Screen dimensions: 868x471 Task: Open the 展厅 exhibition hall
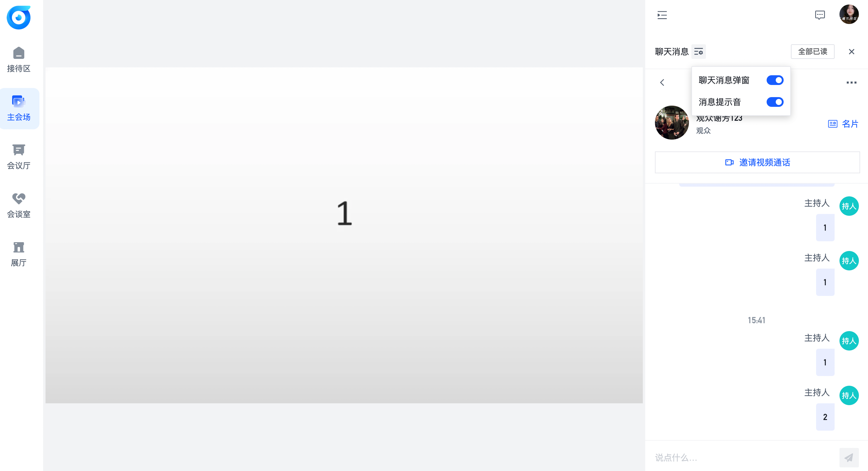[x=19, y=254]
